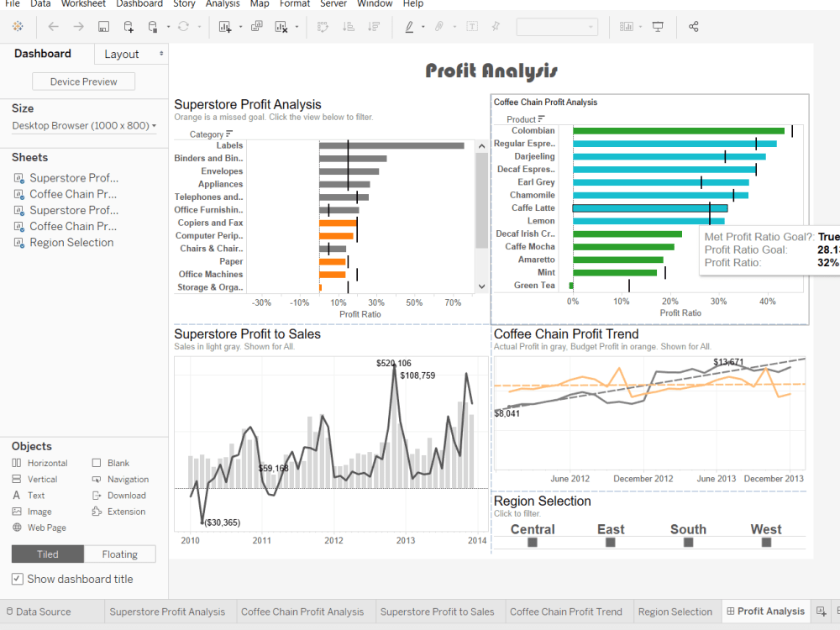Click the Show Mark Labels T icon

tap(472, 26)
